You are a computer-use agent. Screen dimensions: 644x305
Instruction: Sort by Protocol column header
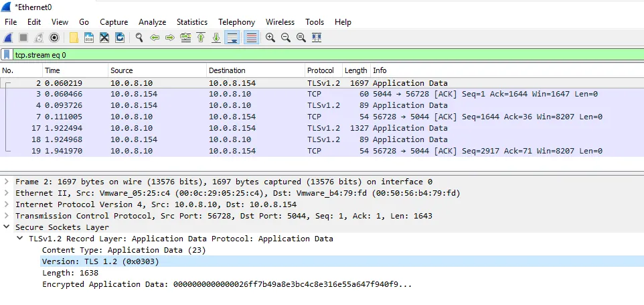tap(323, 70)
